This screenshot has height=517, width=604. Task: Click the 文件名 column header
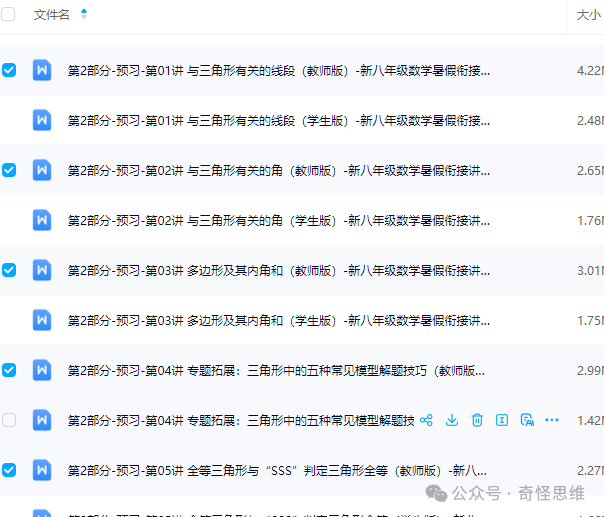(51, 15)
